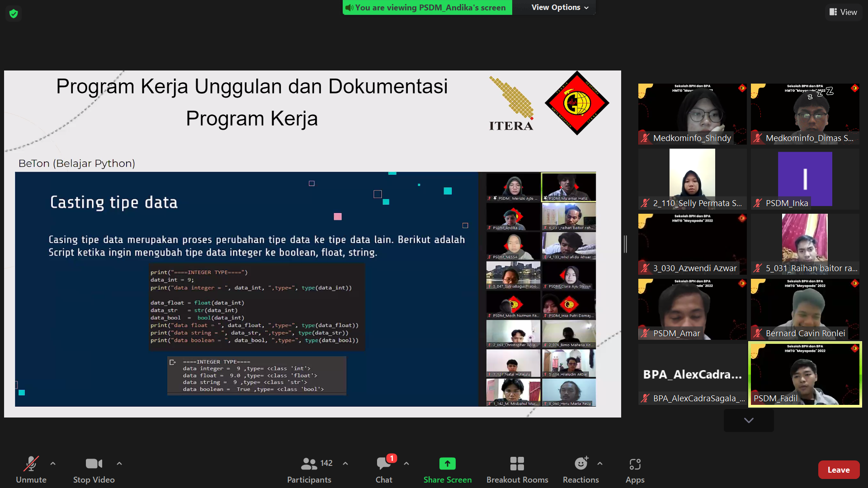This screenshot has height=488, width=868.
Task: Expand video settings arrow next to Stop Video
Action: (x=119, y=464)
